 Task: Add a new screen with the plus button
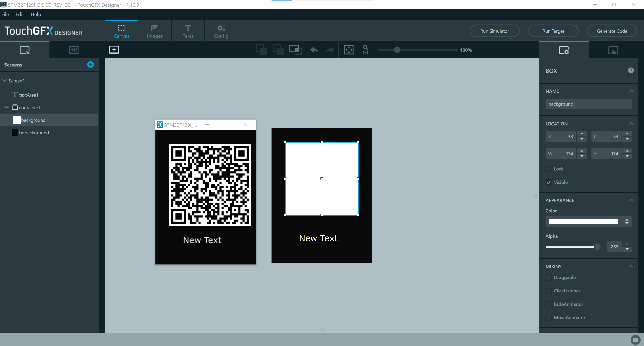pyautogui.click(x=91, y=65)
